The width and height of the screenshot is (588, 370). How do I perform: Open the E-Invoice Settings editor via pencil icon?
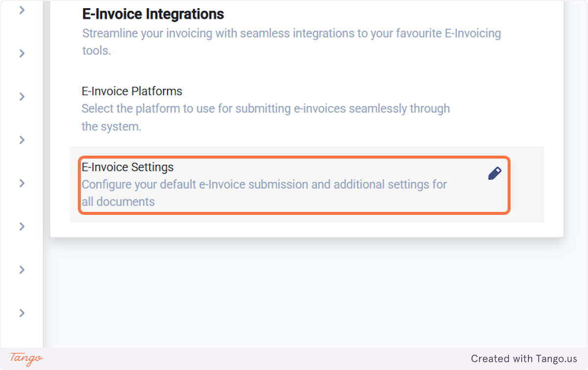[495, 173]
